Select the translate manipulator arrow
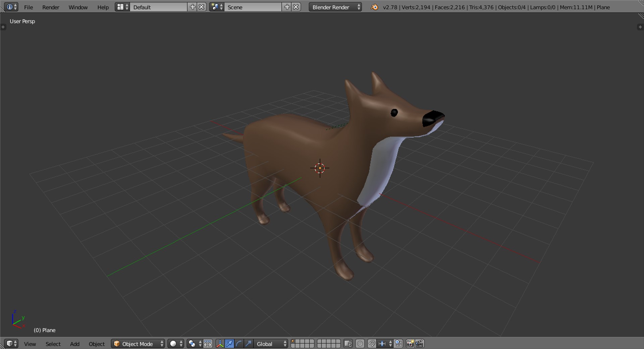The height and width of the screenshot is (349, 644). [229, 344]
